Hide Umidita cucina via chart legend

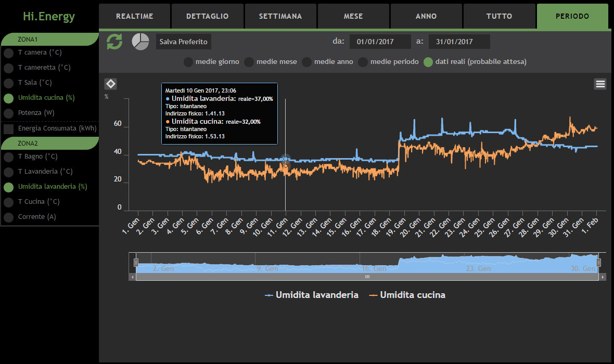[407, 295]
